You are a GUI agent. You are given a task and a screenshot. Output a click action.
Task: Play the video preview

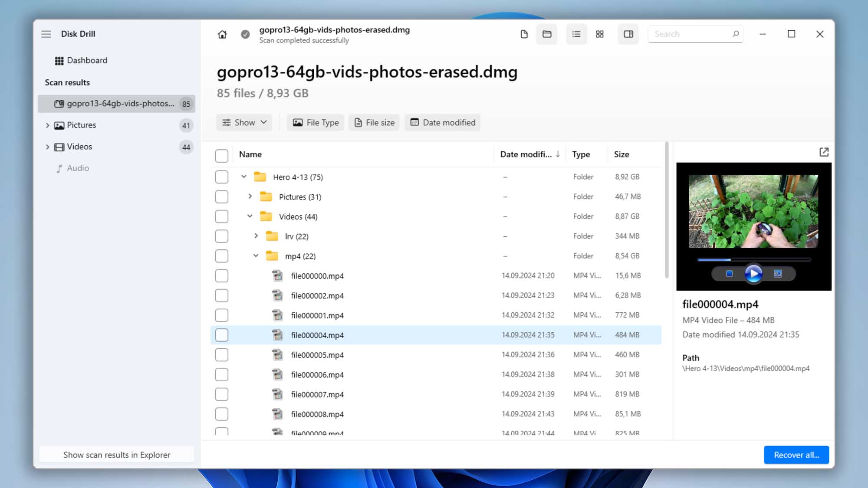pyautogui.click(x=753, y=274)
